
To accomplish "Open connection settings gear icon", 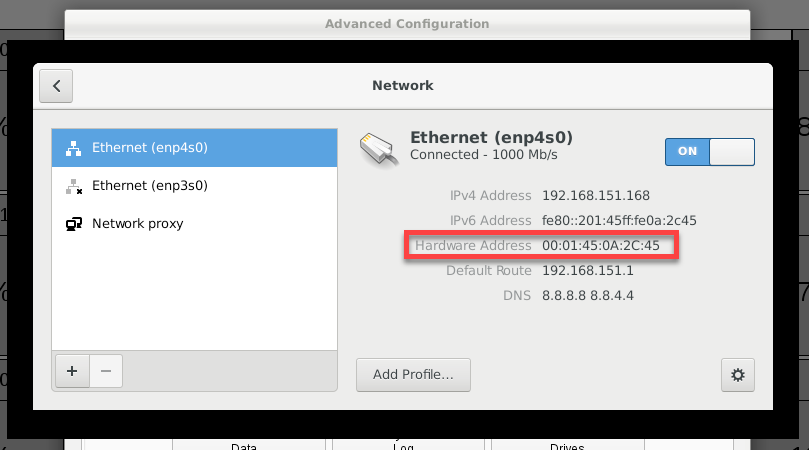I will coord(738,375).
